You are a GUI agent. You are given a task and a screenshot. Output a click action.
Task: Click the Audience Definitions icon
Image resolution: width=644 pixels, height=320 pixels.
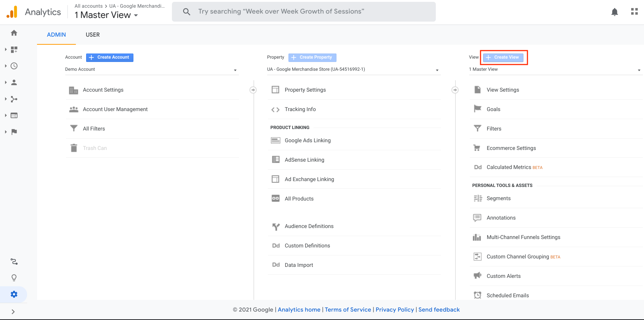(x=276, y=227)
